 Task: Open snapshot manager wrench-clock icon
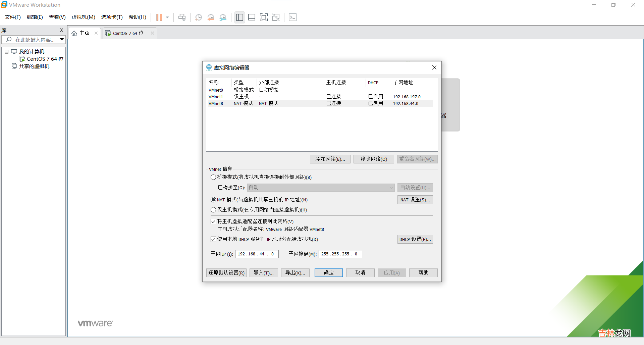[223, 17]
